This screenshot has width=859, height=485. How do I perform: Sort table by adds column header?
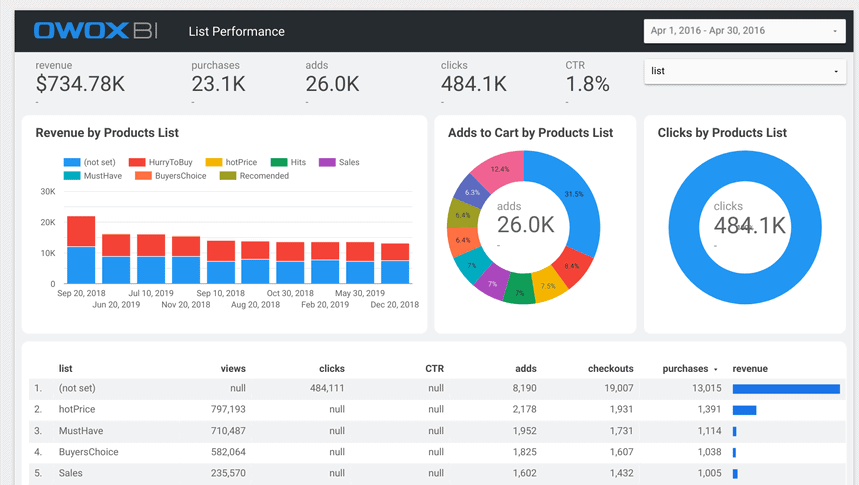pos(526,369)
